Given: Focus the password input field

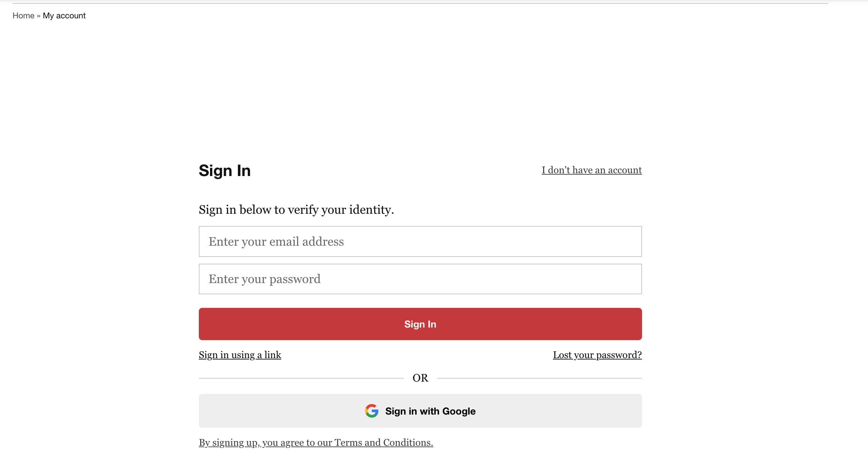Looking at the screenshot, I should [x=420, y=279].
